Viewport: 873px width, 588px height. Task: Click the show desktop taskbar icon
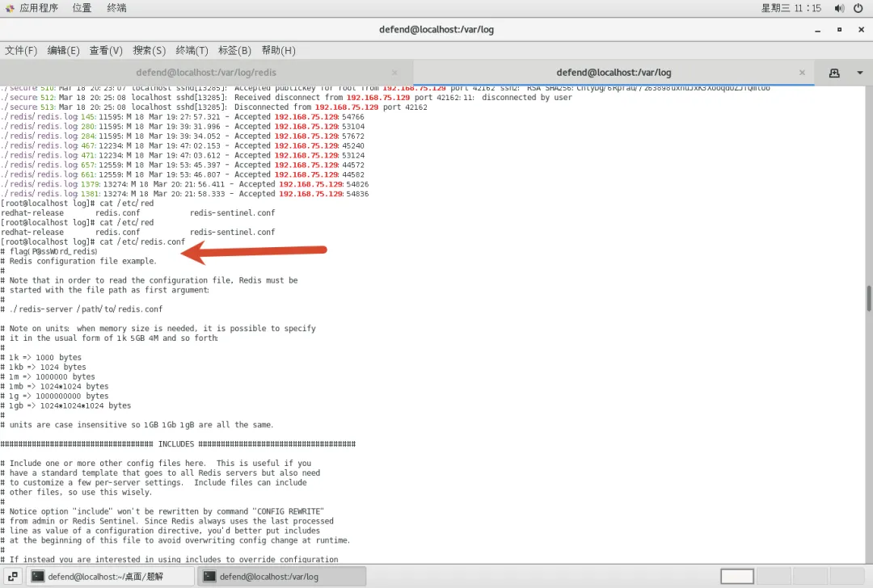(x=12, y=577)
